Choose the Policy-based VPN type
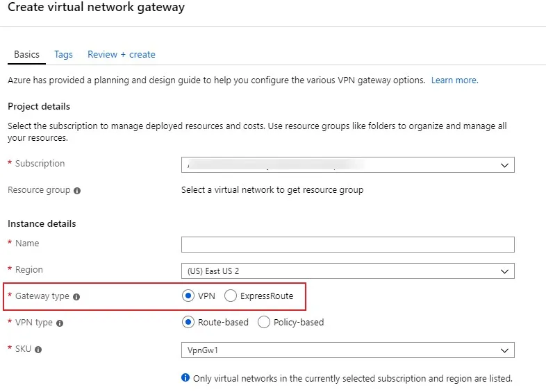The width and height of the screenshot is (546, 392). (x=264, y=322)
